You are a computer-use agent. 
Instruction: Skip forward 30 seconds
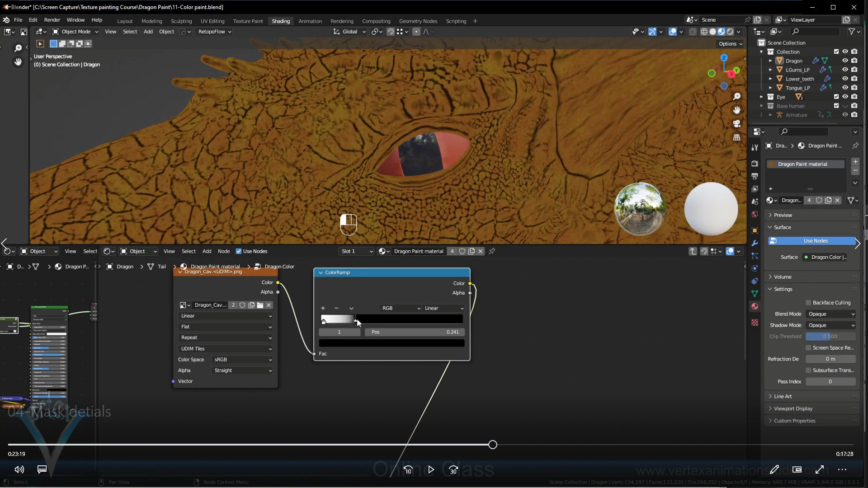point(453,470)
